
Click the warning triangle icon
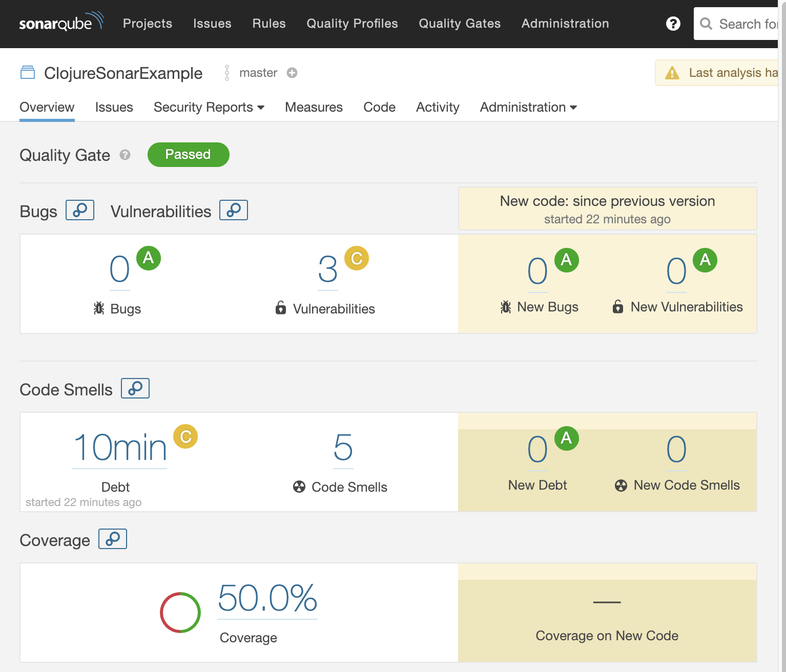click(672, 73)
